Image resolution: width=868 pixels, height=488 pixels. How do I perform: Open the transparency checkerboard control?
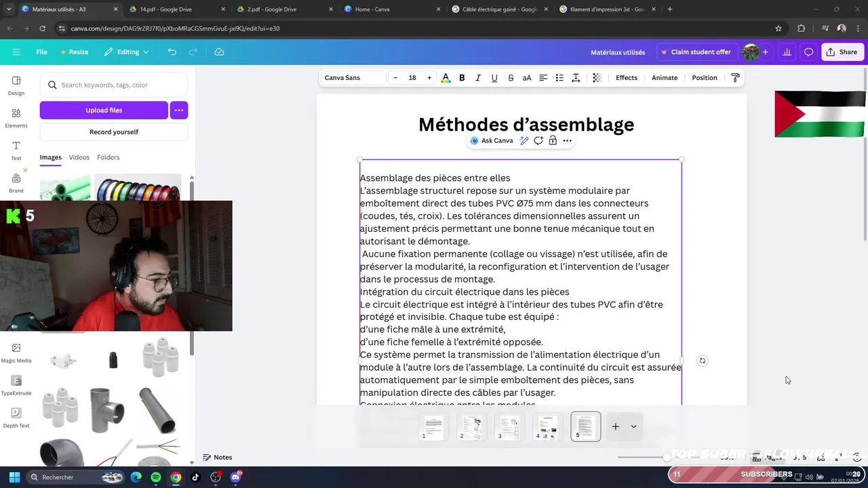(x=597, y=78)
